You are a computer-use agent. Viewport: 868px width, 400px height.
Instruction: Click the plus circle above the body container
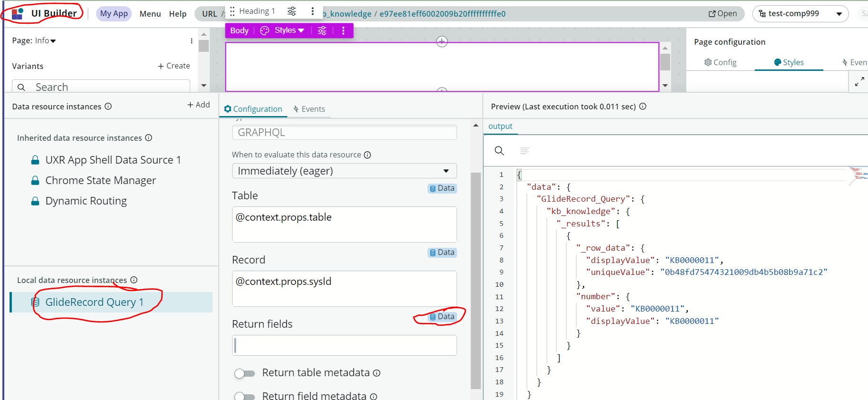tap(442, 41)
